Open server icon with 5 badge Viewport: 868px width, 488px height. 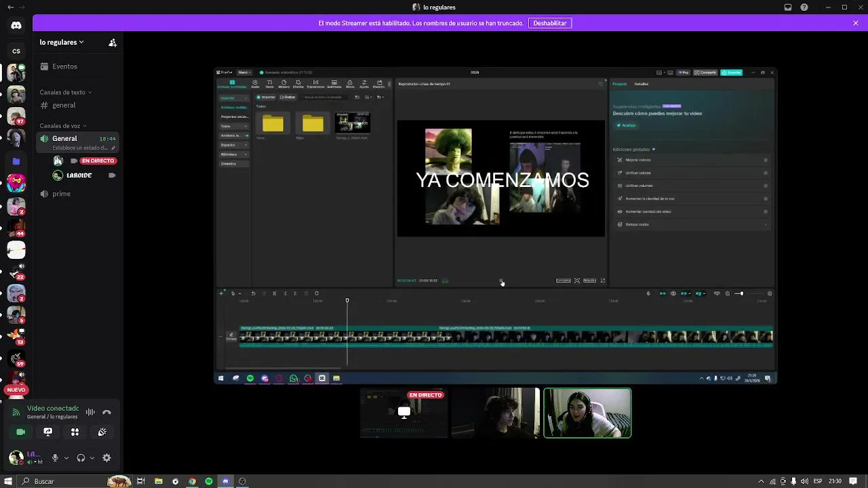pyautogui.click(x=16, y=315)
